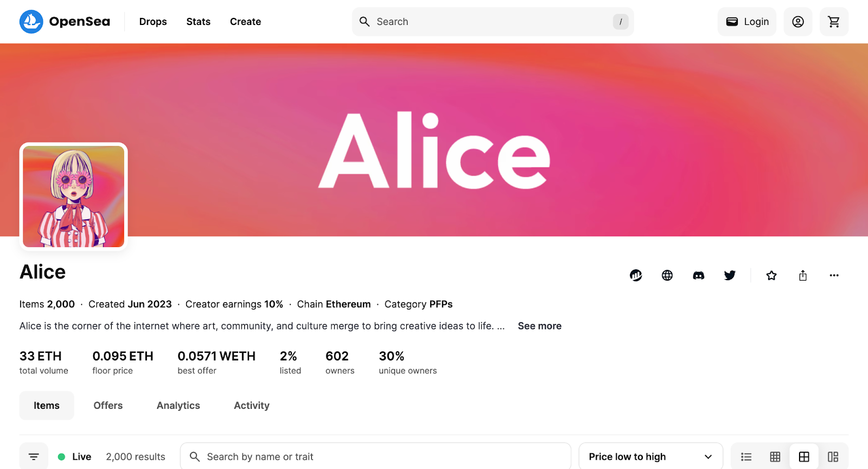Click the OpenSea logo

point(65,22)
